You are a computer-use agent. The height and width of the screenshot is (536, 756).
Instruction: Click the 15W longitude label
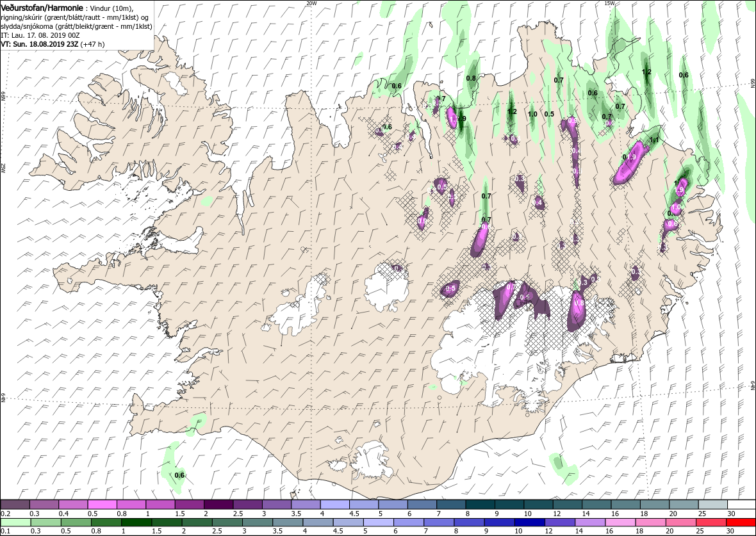click(609, 3)
